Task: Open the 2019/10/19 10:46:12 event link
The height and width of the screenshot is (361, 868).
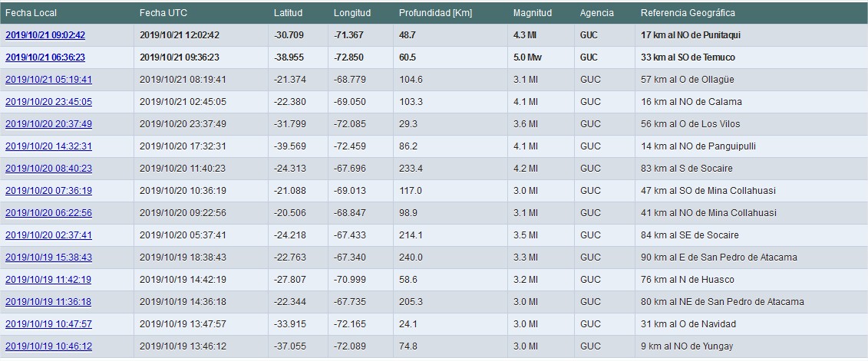Action: click(48, 346)
